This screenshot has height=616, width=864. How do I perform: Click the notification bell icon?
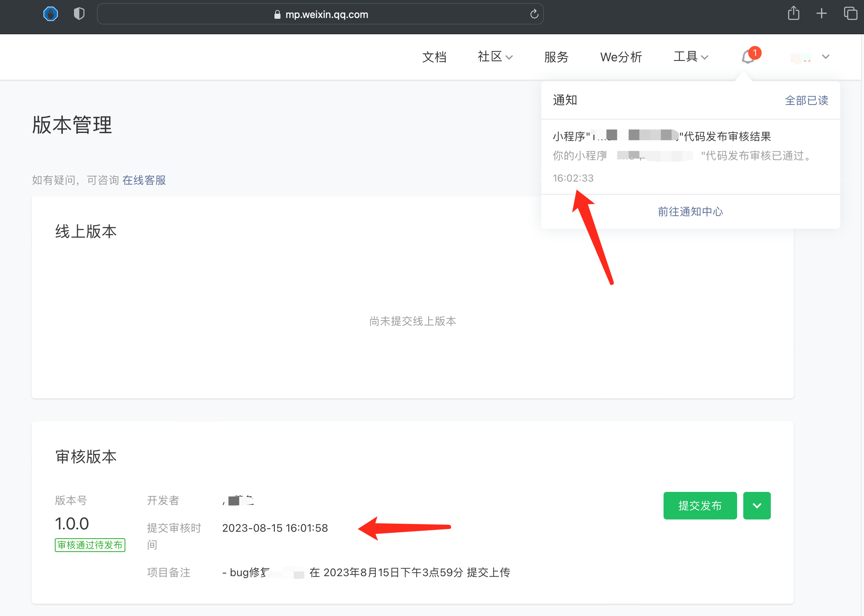pyautogui.click(x=748, y=57)
